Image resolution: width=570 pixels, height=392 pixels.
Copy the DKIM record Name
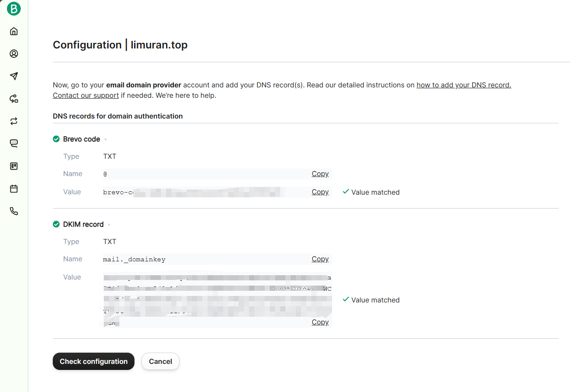tap(320, 259)
